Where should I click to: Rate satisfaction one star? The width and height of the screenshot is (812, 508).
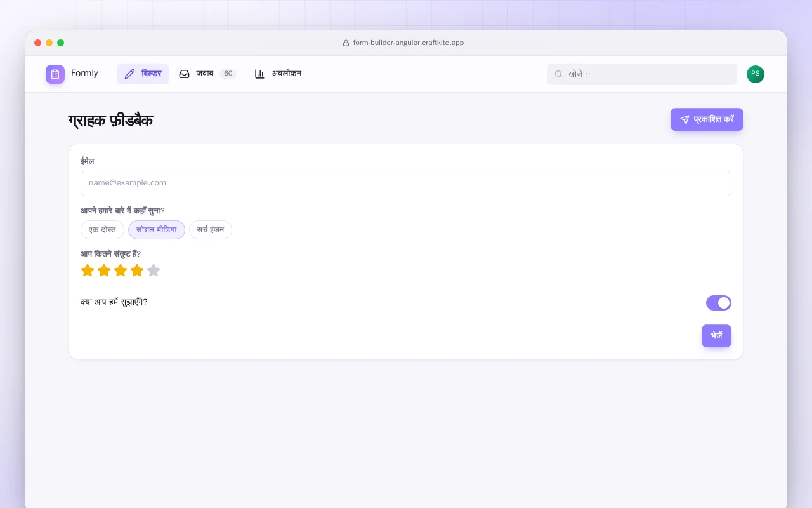coord(88,271)
